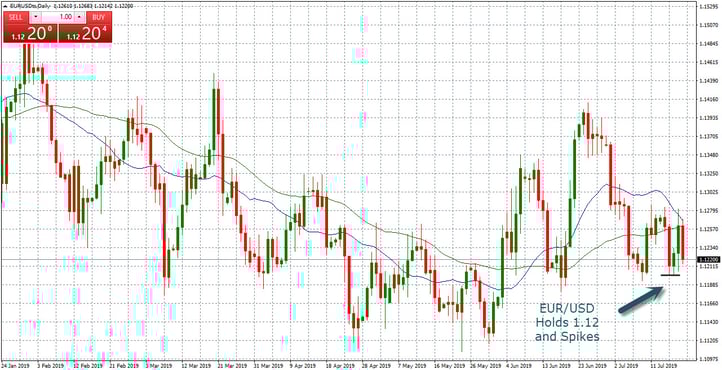Screen dimensions: 722x370
Task: Decrease volume with the left arrow
Action: 35,17
